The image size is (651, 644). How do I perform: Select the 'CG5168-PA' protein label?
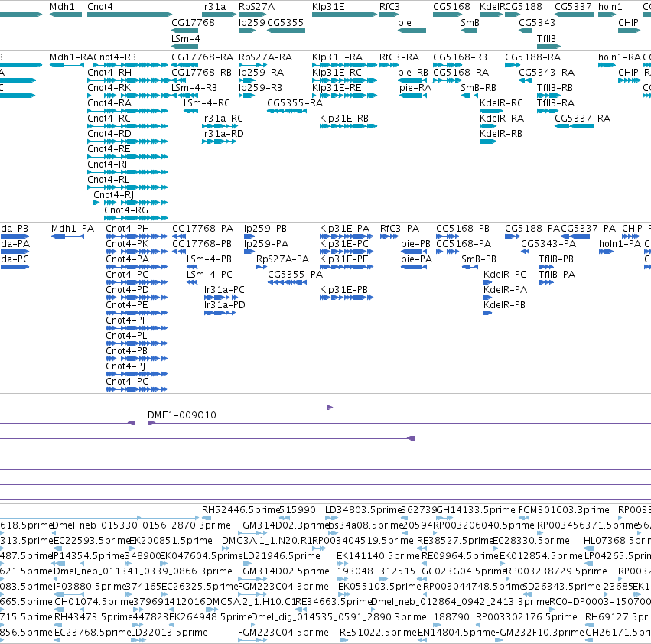click(464, 244)
